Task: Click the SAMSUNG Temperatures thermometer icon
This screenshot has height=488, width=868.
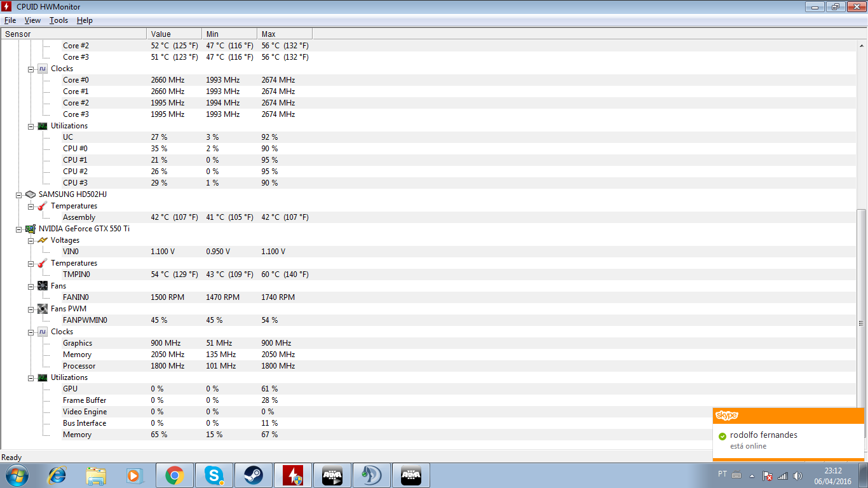Action: pyautogui.click(x=43, y=206)
